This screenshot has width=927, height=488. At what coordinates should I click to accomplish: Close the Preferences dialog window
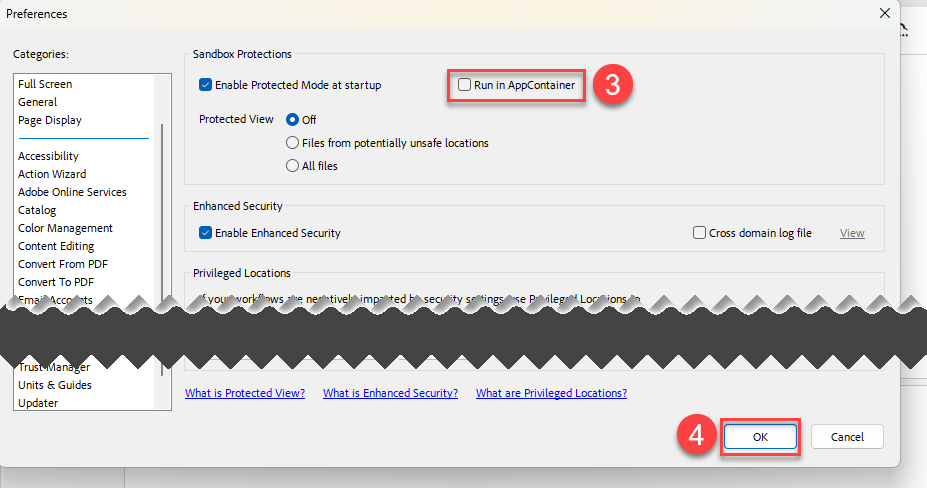coord(884,13)
